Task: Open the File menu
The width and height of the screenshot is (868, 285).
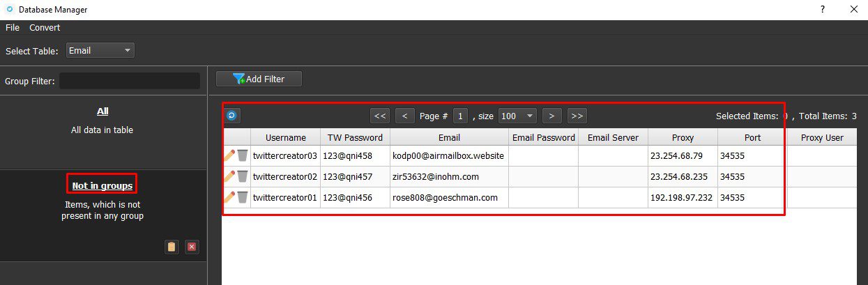Action: pos(13,28)
